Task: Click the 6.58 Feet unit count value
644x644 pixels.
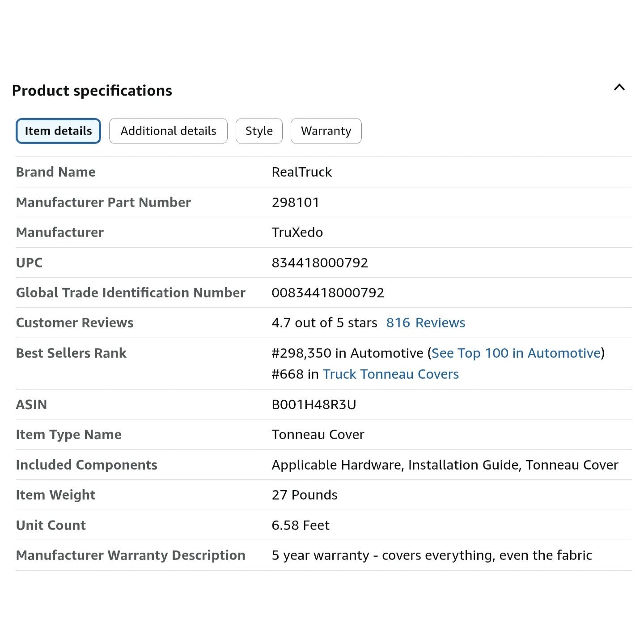Action: 300,525
